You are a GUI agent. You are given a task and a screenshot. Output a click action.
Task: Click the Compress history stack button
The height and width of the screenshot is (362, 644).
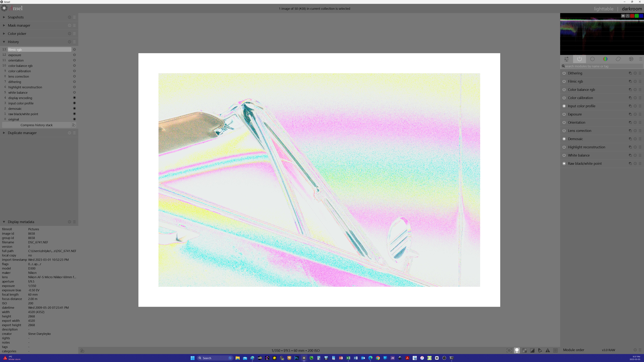point(37,125)
